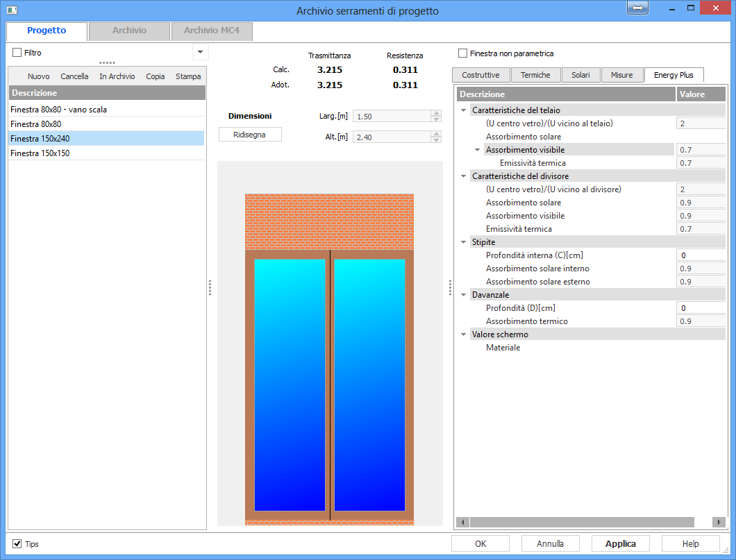Viewport: 736px width, 560px height.
Task: Uncheck the Tips checkbox
Action: 17,544
